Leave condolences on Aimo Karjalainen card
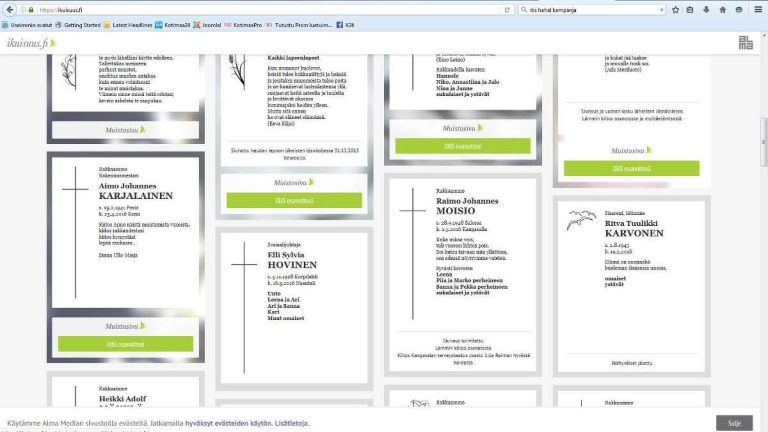The height and width of the screenshot is (432, 768). (125, 344)
